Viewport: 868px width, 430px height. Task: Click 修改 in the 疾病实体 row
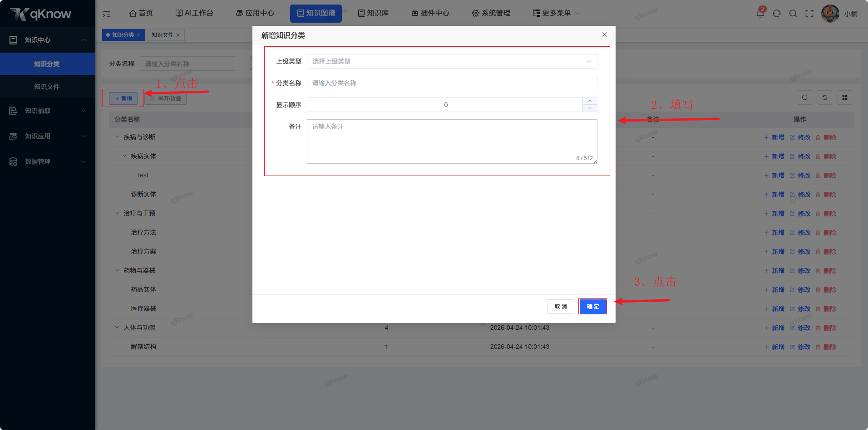tap(800, 156)
